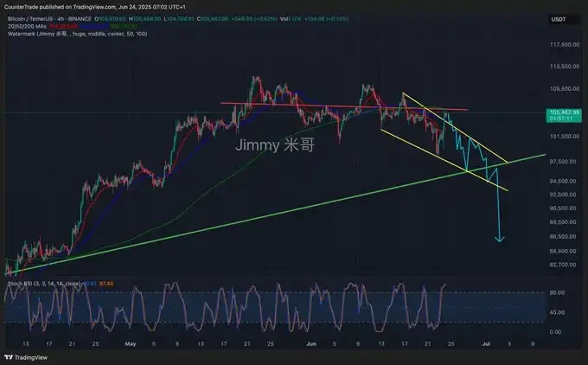This screenshot has width=588, height=365.
Task: Click the 117,500.00 price axis label
Action: pyautogui.click(x=565, y=45)
